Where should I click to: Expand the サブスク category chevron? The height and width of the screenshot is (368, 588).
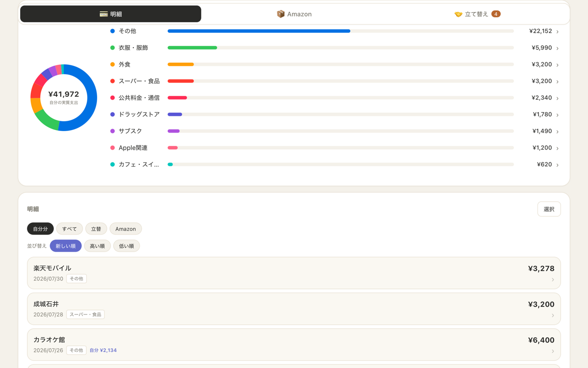click(558, 131)
